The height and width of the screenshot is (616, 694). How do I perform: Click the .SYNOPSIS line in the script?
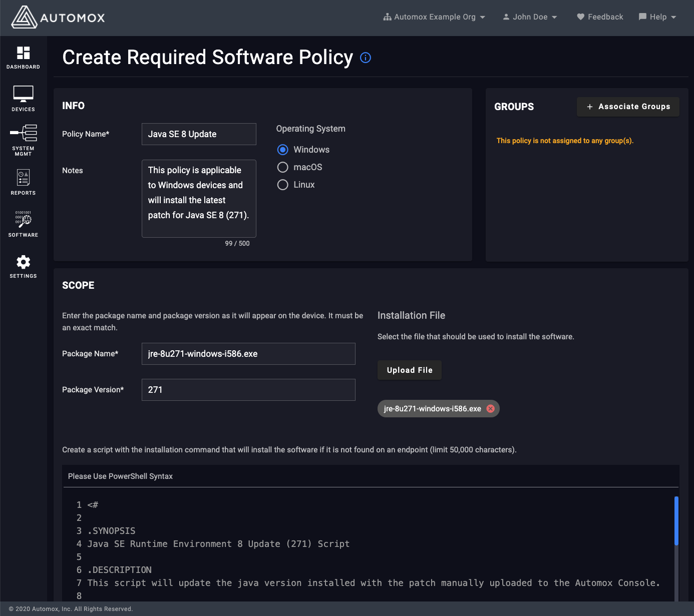tap(111, 531)
